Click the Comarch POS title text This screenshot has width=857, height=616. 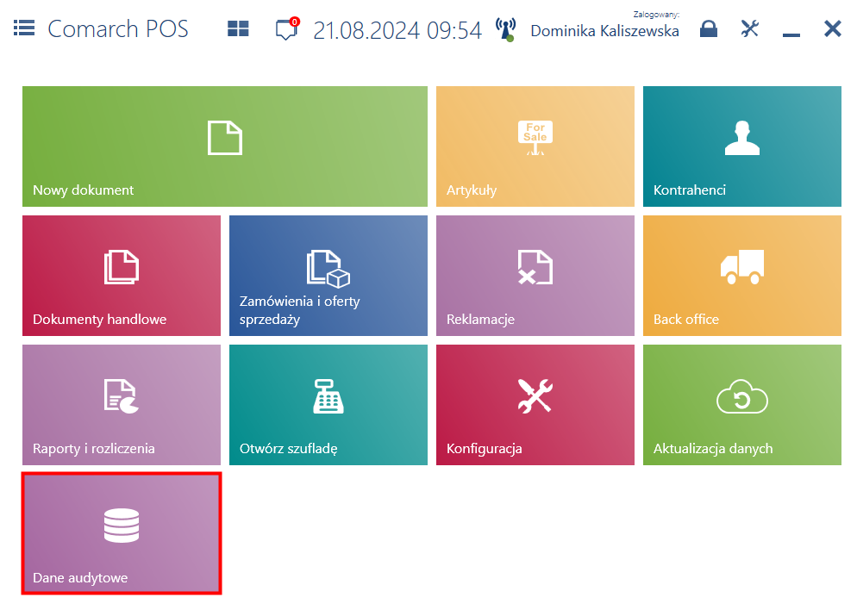[x=118, y=29]
